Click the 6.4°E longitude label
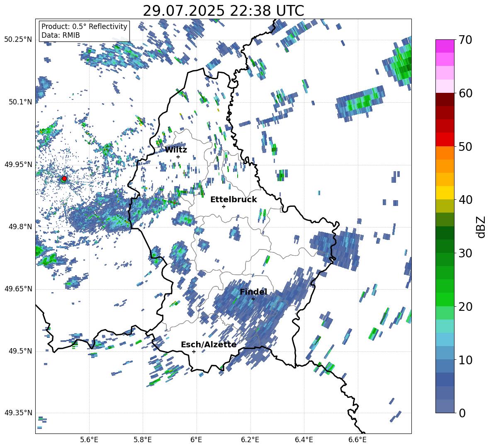The image size is (491, 448). (304, 440)
